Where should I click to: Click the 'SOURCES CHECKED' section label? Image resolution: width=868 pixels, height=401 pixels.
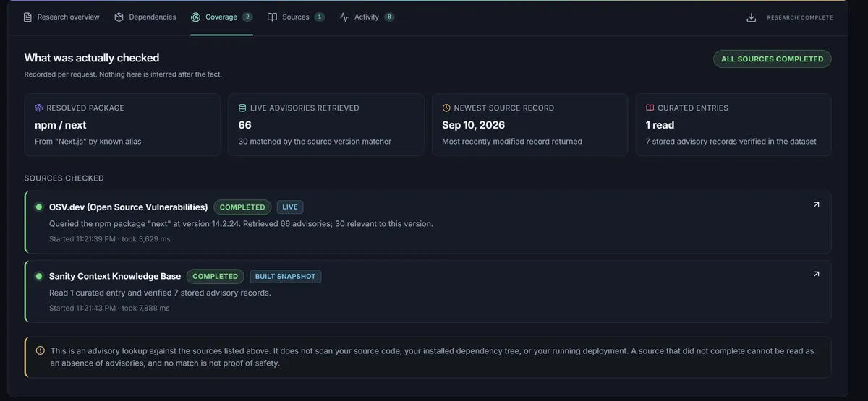(x=64, y=178)
